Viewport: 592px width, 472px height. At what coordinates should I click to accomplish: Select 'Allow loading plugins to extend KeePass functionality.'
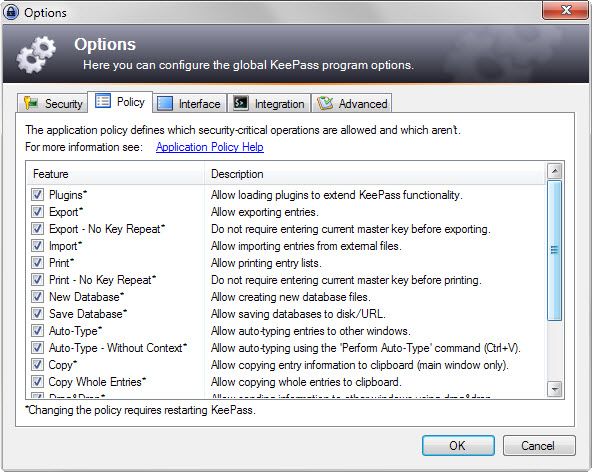click(337, 195)
